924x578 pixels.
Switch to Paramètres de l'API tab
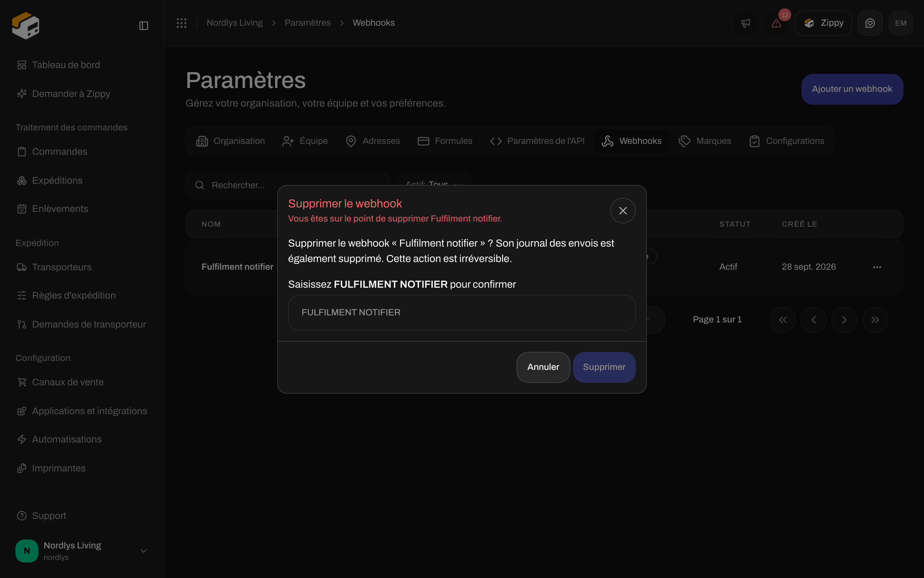[x=537, y=141]
